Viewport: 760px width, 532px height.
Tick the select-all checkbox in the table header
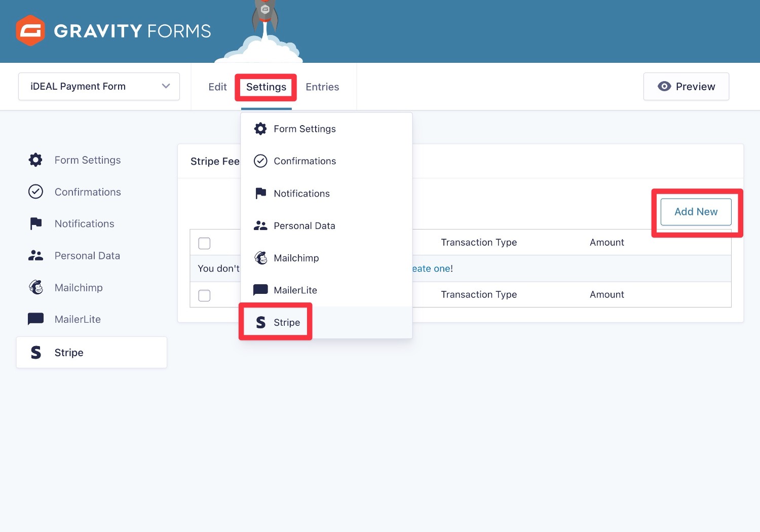tap(204, 243)
